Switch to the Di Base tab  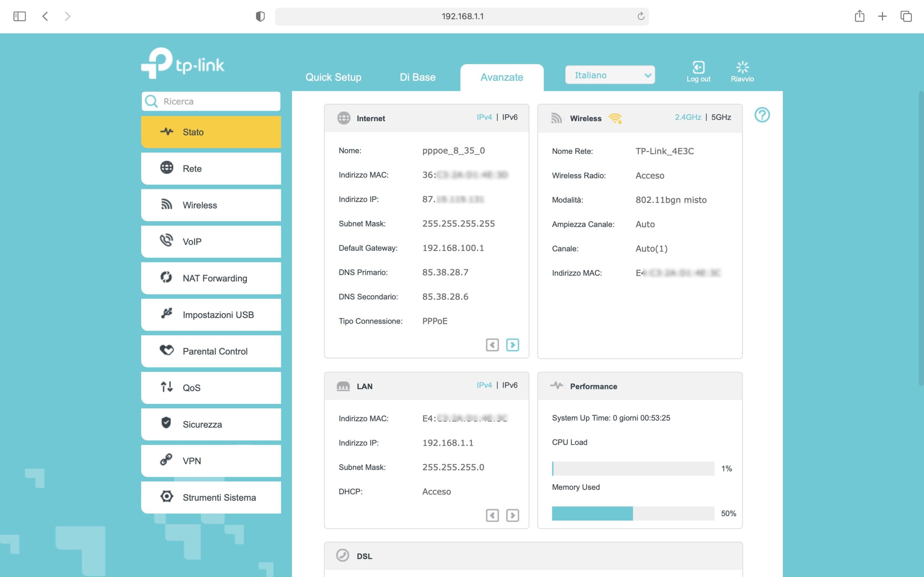click(417, 77)
